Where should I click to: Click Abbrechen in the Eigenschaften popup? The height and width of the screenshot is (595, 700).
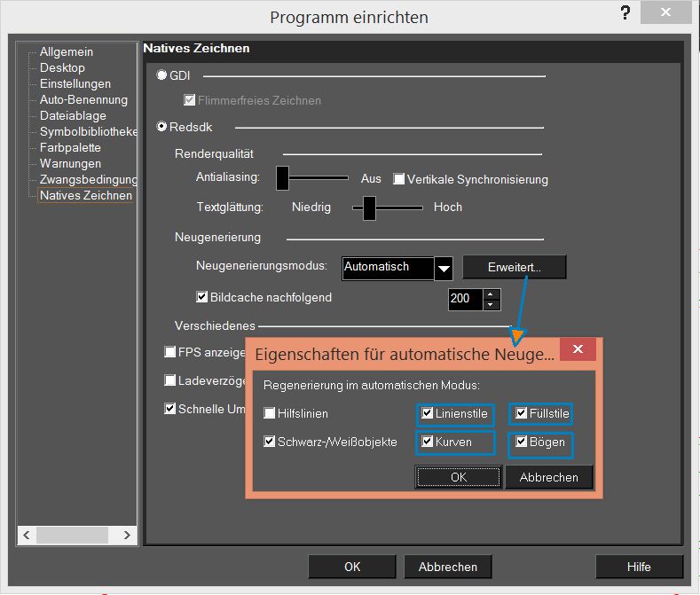tap(548, 477)
